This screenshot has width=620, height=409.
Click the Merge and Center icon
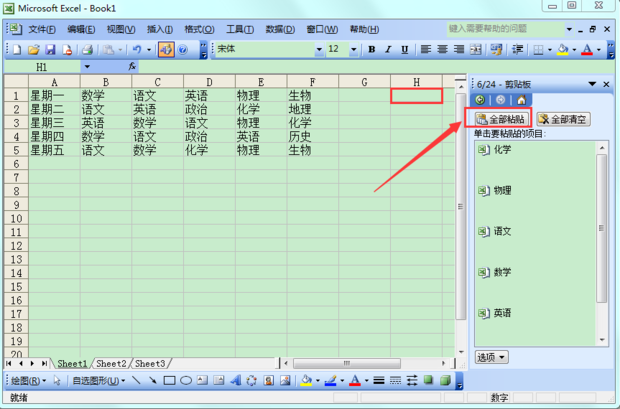[475, 49]
